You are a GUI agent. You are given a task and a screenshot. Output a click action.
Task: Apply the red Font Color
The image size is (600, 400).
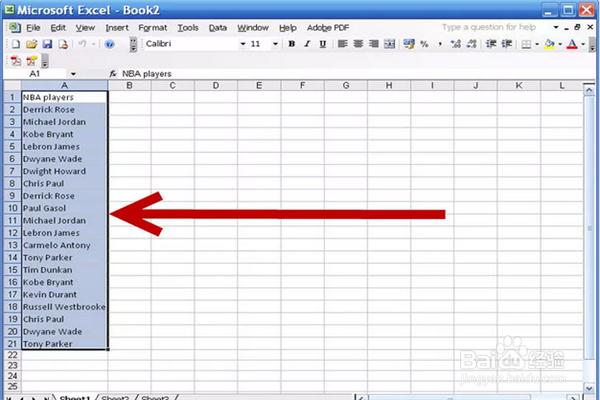(572, 44)
